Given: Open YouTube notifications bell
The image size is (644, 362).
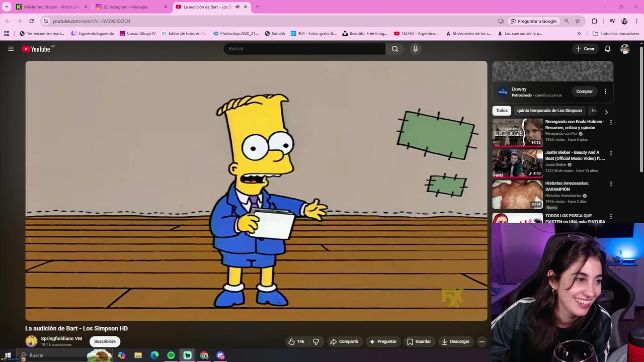Looking at the screenshot, I should (x=607, y=49).
